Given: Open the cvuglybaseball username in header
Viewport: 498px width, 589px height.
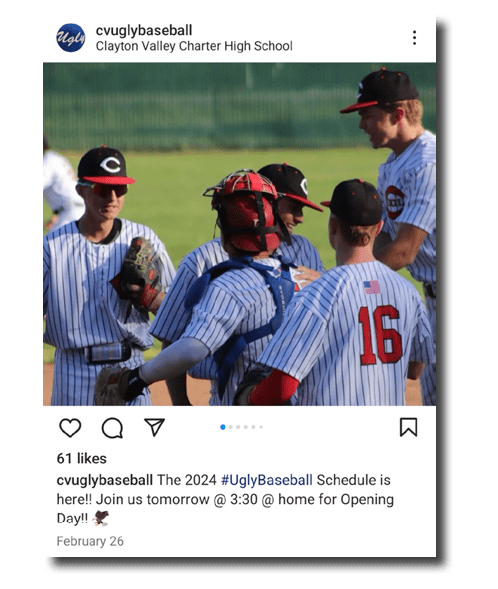Looking at the screenshot, I should pyautogui.click(x=144, y=30).
